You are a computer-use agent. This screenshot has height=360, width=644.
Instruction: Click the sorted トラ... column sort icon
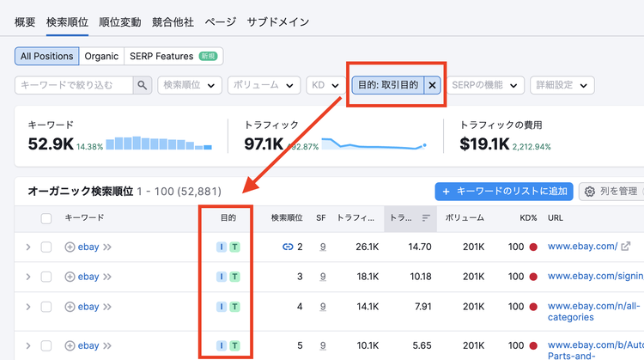(x=426, y=218)
